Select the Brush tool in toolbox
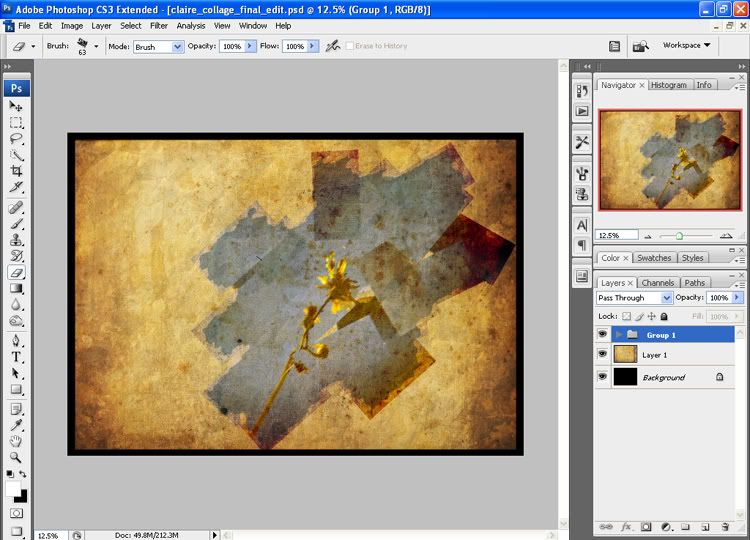 [16, 224]
